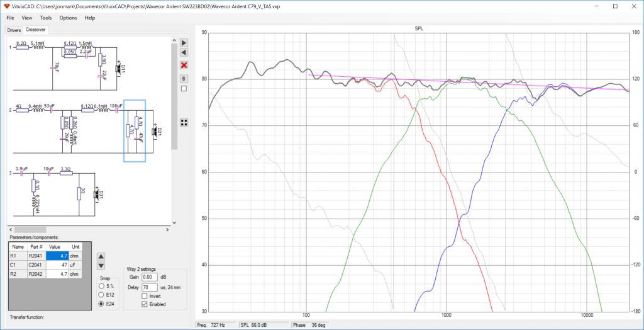Click the Delay input field
644x330 pixels.
tap(150, 287)
